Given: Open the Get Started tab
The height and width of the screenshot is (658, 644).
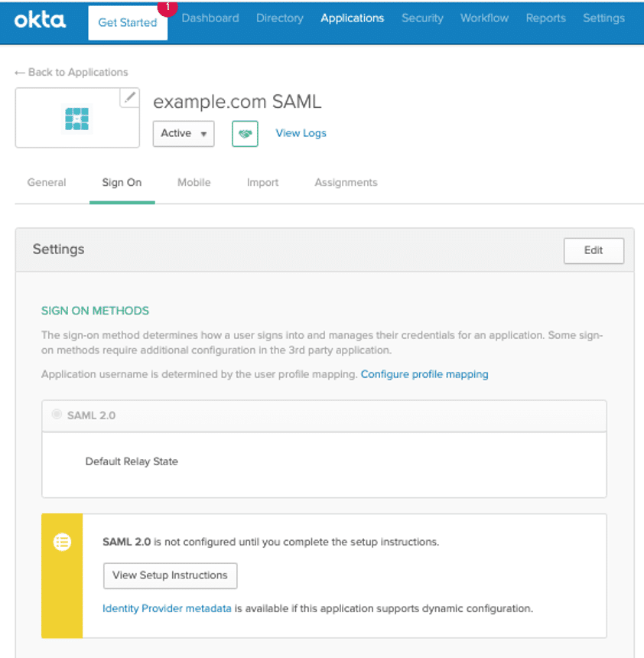Looking at the screenshot, I should tap(128, 22).
